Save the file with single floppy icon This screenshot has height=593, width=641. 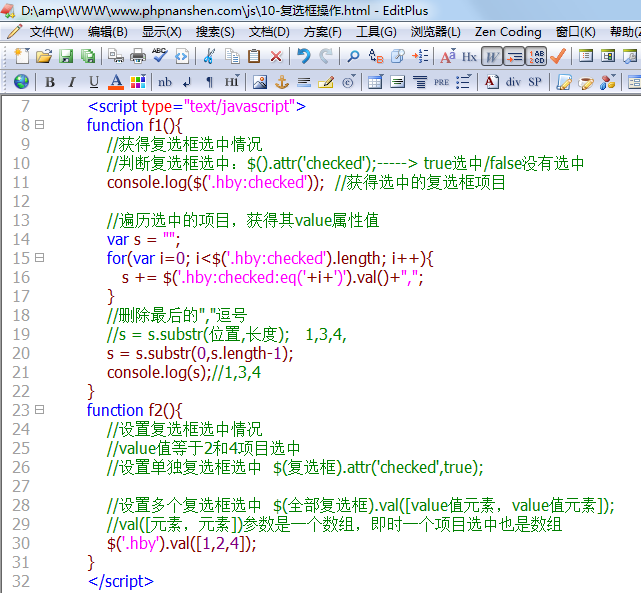coord(65,56)
